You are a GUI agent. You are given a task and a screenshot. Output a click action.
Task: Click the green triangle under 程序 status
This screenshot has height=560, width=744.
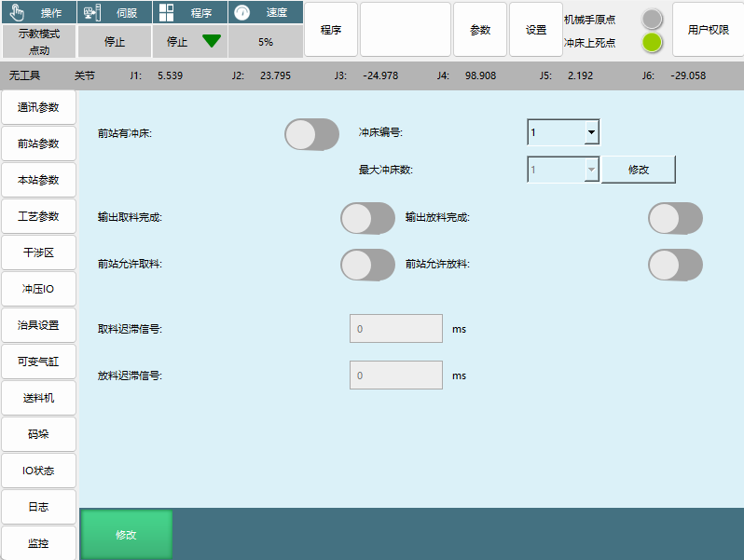(x=212, y=41)
